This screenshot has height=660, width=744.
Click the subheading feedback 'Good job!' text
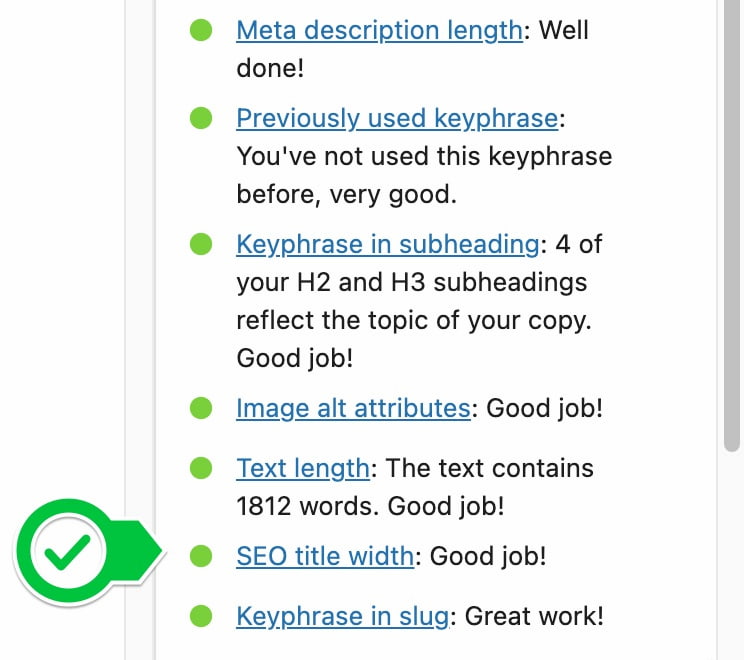point(295,358)
